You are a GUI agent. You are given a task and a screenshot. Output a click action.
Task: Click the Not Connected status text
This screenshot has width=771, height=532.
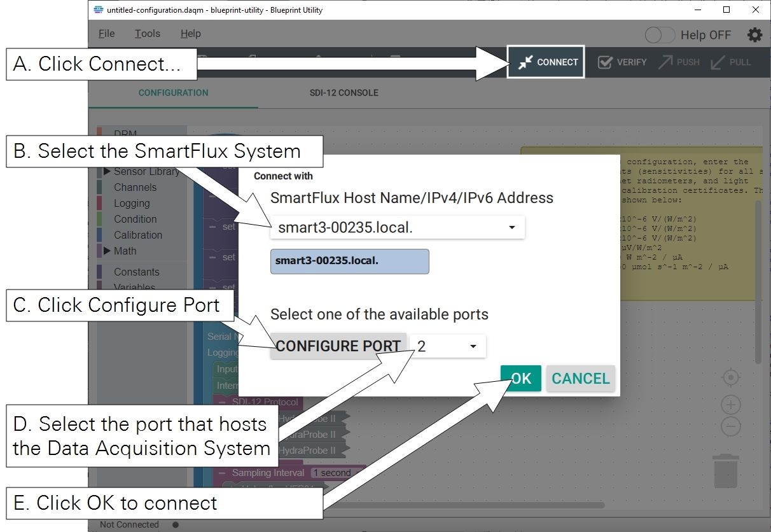129,524
